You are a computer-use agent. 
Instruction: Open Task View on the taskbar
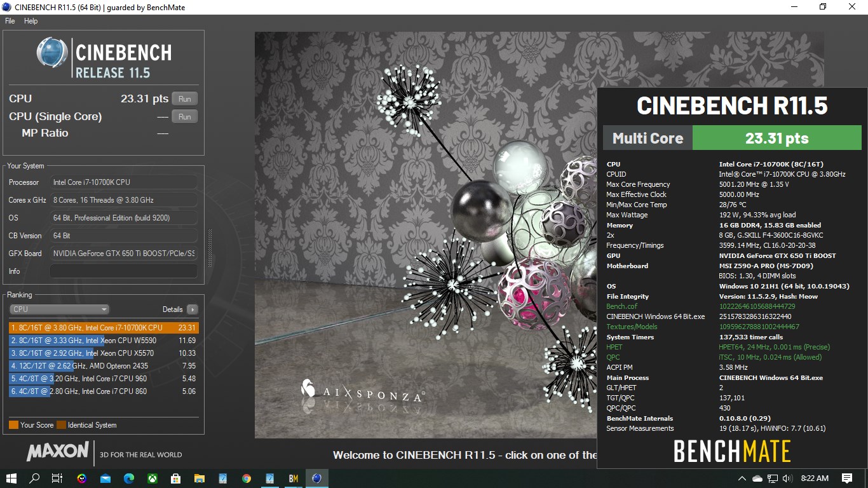pos(57,478)
